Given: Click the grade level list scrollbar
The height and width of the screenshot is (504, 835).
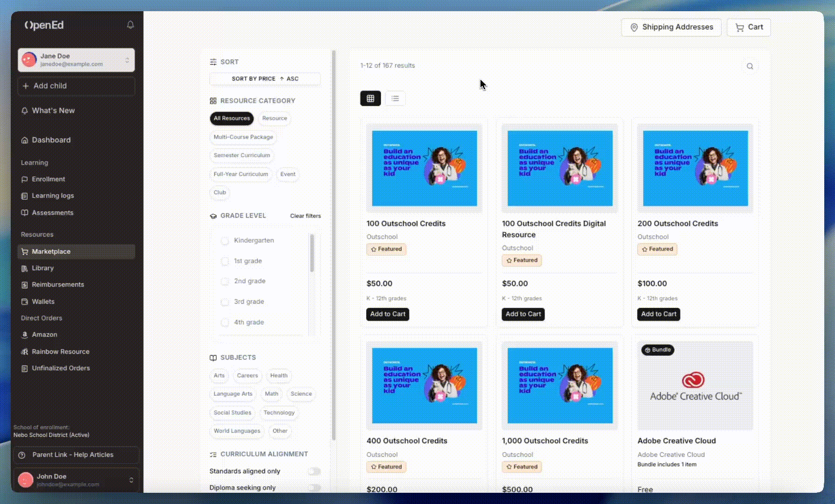Looking at the screenshot, I should click(x=312, y=253).
